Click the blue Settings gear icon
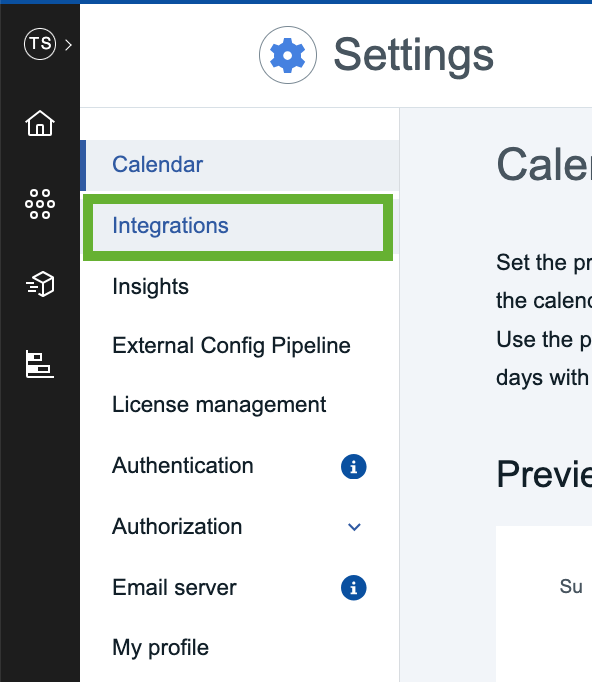Viewport: 592px width, 682px height. click(x=288, y=55)
